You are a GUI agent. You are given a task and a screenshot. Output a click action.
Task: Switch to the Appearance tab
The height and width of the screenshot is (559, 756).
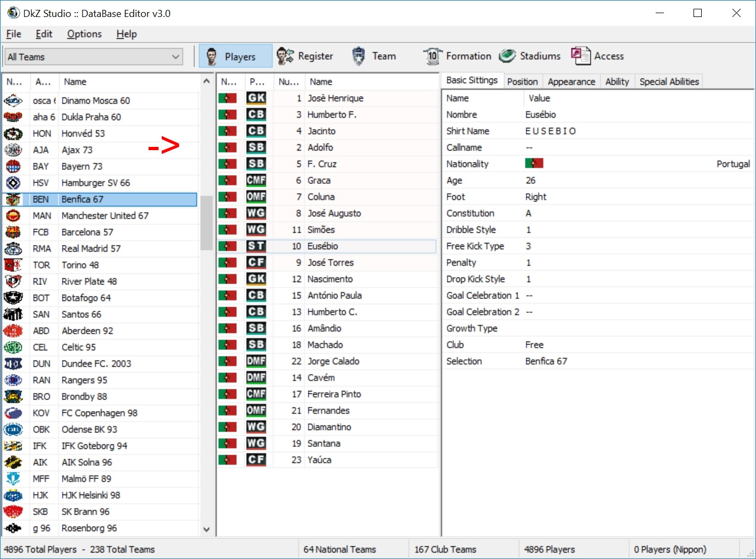point(571,82)
